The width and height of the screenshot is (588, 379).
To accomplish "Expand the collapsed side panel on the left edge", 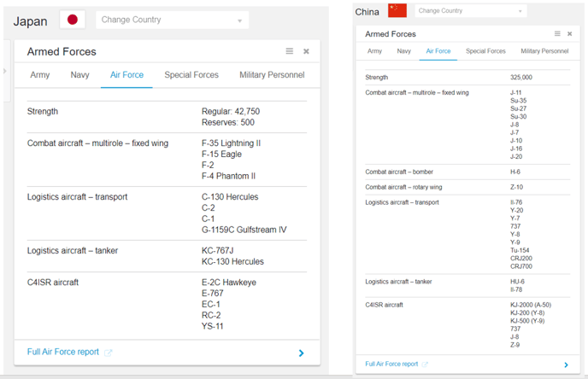I will [x=4, y=71].
